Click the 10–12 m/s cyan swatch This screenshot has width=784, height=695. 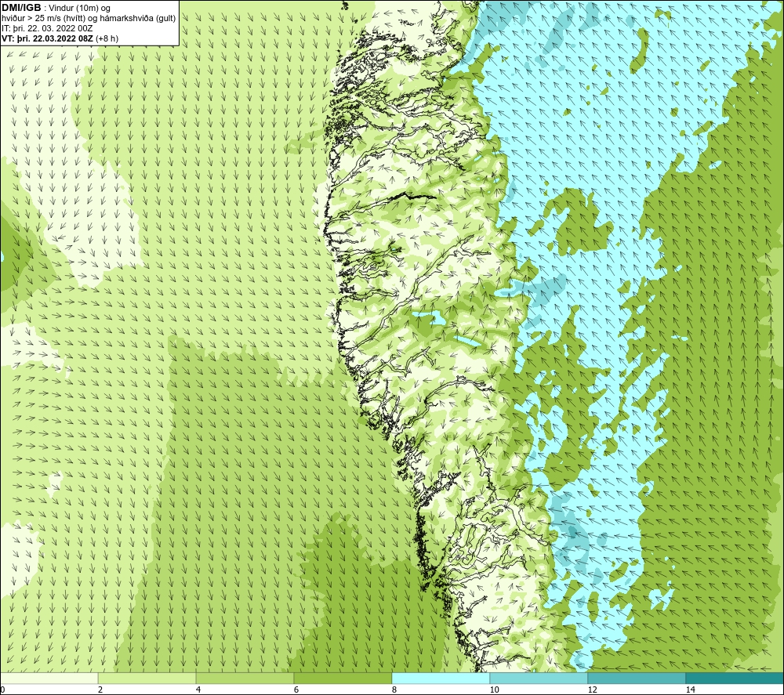tap(539, 678)
